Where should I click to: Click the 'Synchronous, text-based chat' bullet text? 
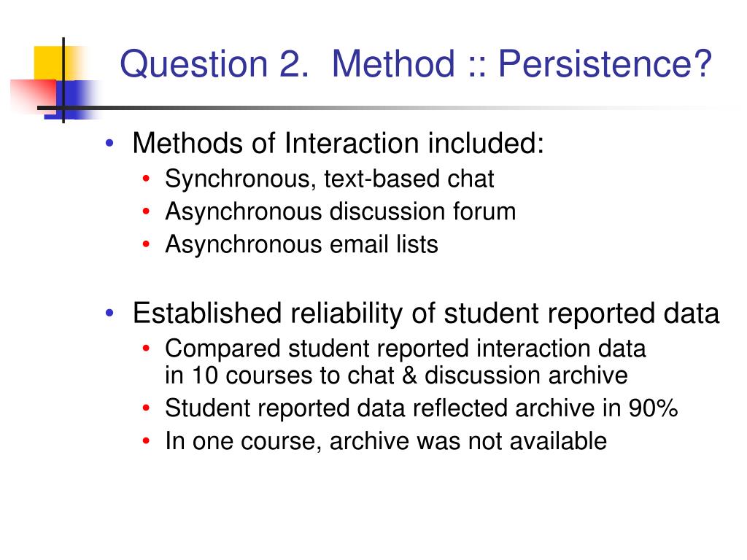329,179
